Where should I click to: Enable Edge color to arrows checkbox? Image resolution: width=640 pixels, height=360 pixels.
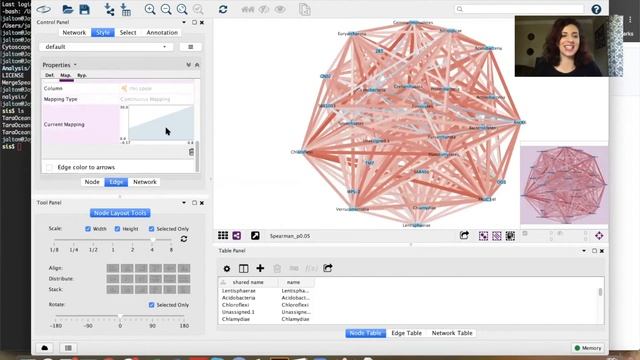49,167
